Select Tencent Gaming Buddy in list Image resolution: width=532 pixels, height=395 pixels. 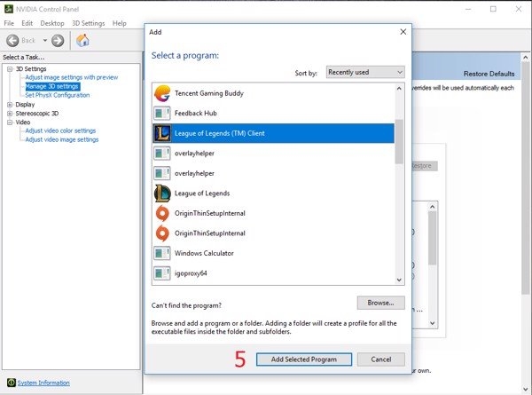tap(273, 93)
